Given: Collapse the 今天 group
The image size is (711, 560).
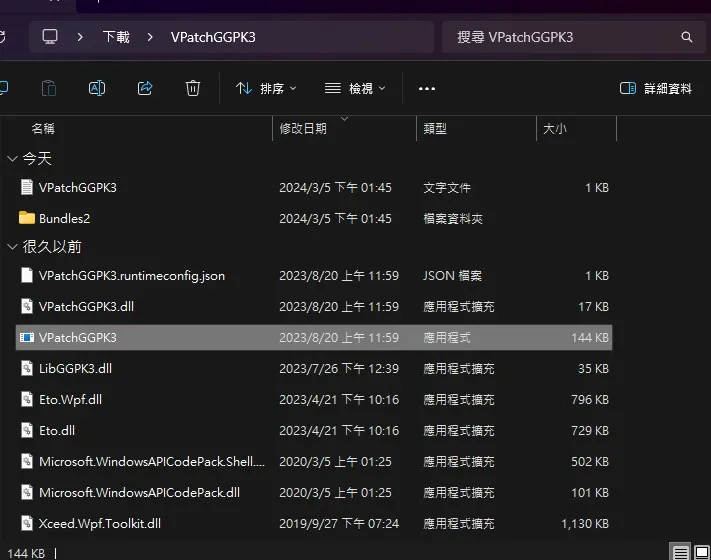Looking at the screenshot, I should (x=12, y=159).
